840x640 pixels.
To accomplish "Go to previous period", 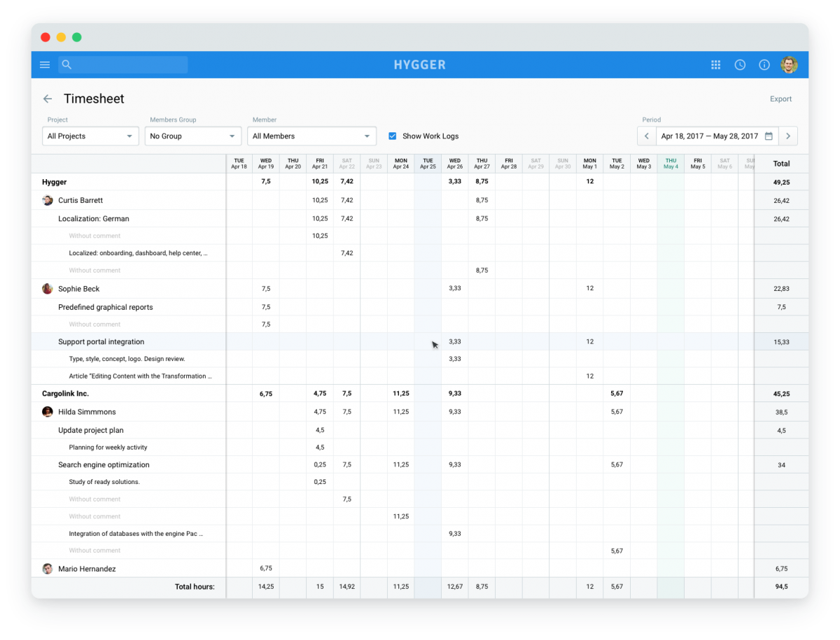I will (x=647, y=136).
